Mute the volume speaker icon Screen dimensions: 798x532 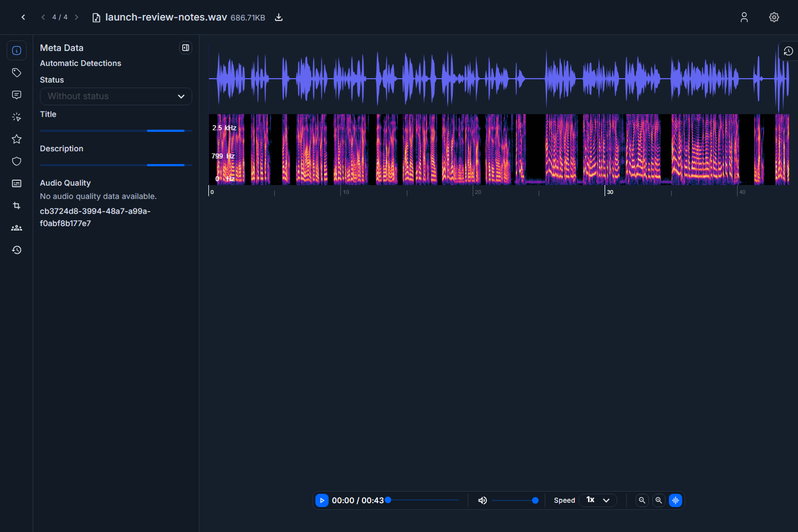point(483,500)
